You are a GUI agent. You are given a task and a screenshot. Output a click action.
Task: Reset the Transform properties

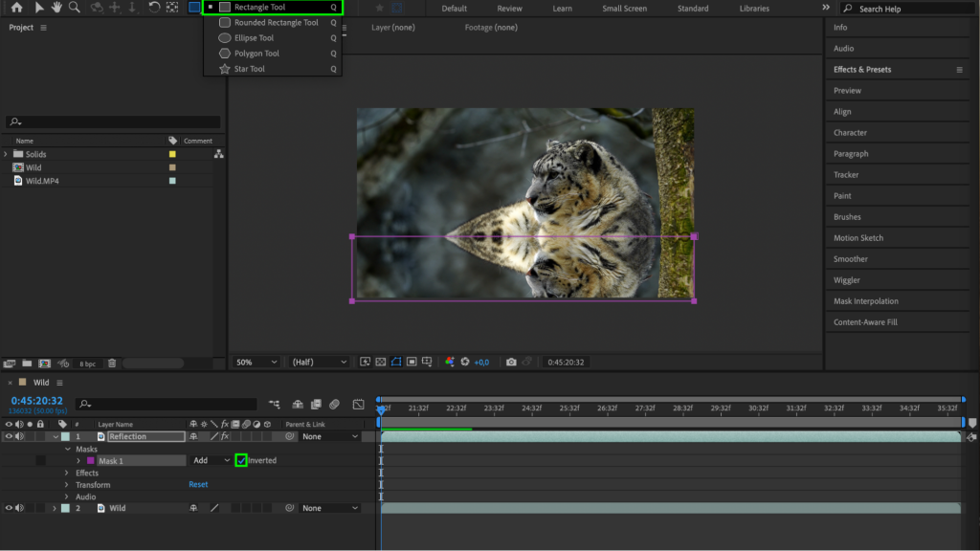198,484
